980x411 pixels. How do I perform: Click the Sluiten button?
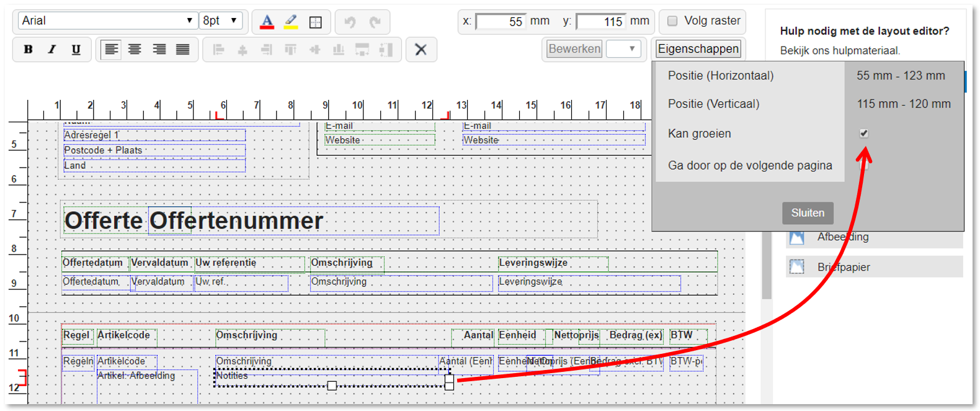click(x=807, y=212)
